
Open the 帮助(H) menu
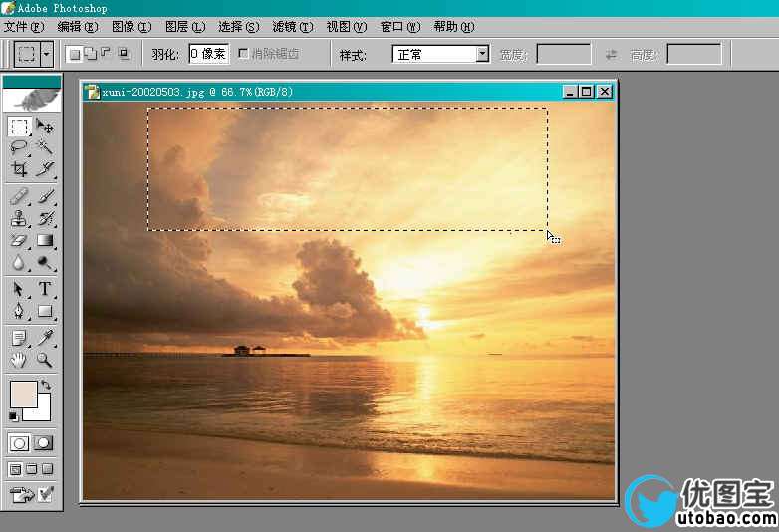coord(454,26)
